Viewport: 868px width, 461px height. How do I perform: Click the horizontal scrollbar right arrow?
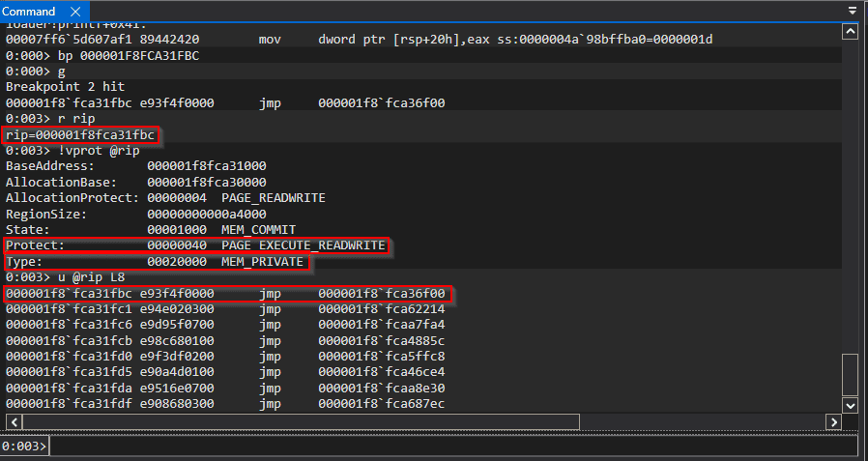coord(833,422)
